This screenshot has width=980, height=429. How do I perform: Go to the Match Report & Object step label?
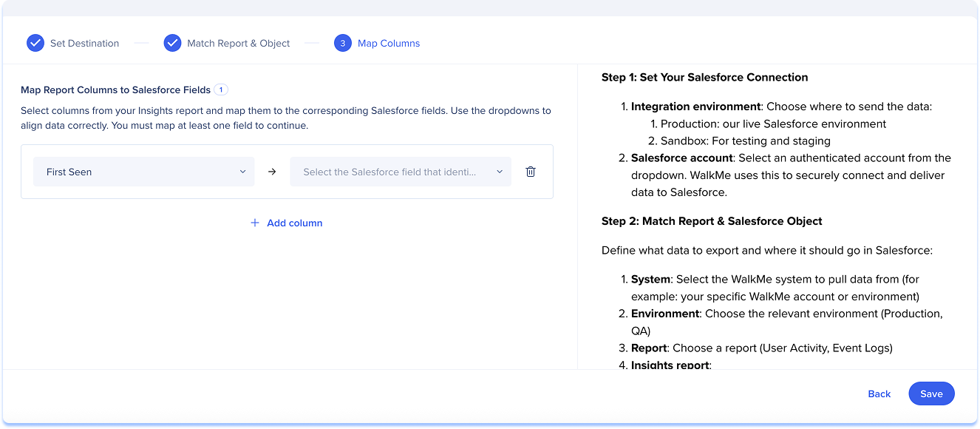pyautogui.click(x=239, y=43)
